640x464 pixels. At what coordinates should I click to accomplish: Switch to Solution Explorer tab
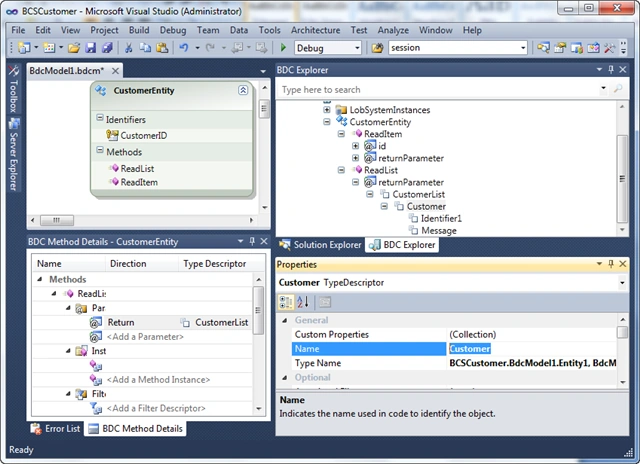tap(320, 245)
